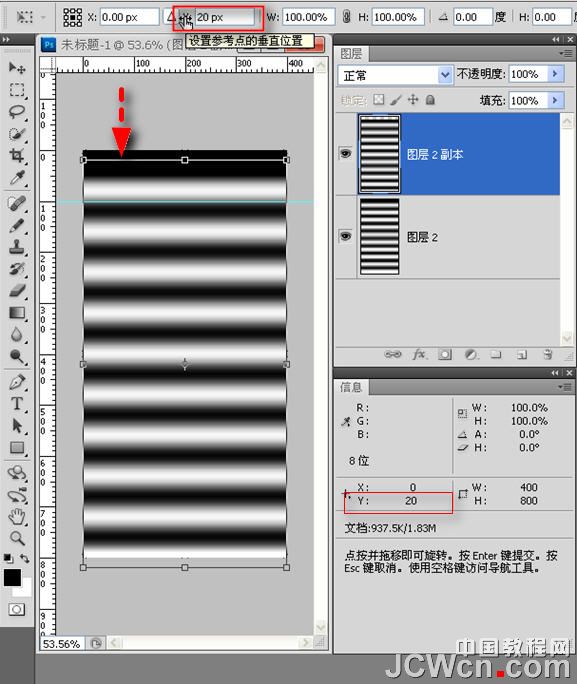Select the Gradient tool

coord(17,313)
